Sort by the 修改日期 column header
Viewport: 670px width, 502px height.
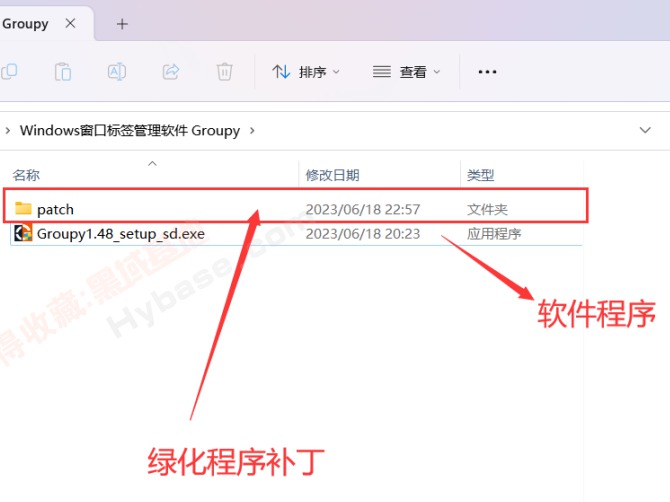click(332, 175)
